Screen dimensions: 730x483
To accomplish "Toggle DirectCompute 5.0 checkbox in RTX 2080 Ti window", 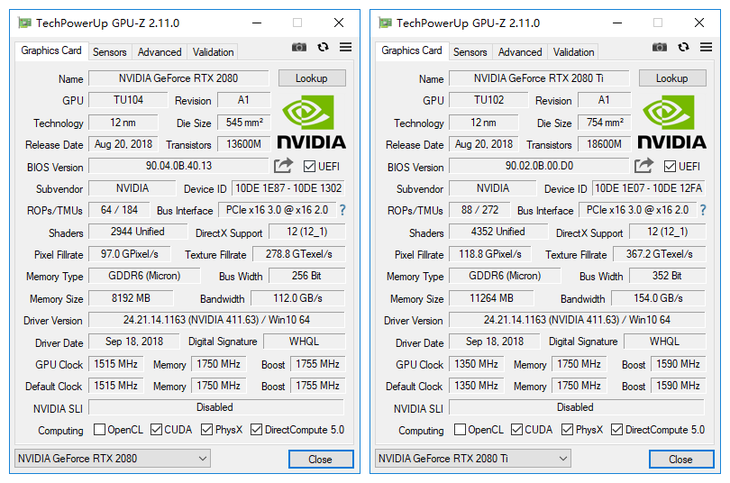I will click(616, 429).
